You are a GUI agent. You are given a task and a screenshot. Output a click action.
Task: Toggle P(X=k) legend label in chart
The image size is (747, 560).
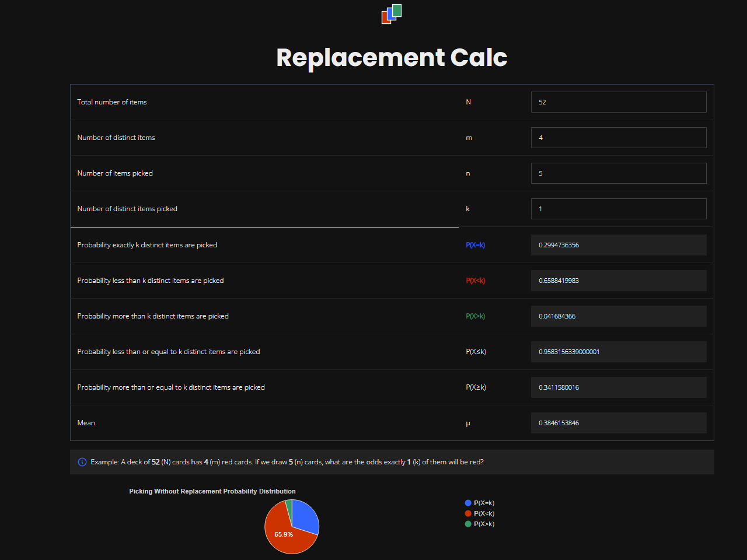pos(484,503)
